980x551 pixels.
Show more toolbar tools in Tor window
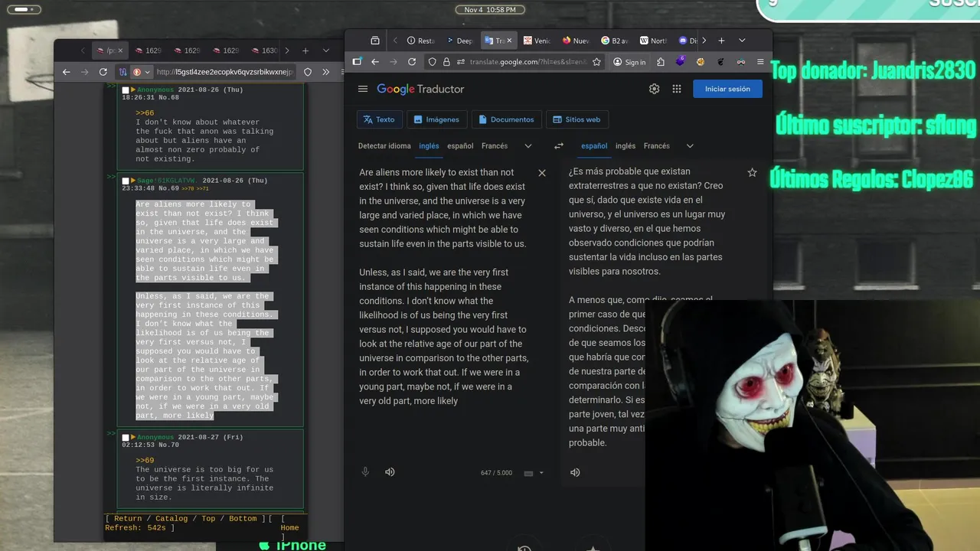pos(325,72)
